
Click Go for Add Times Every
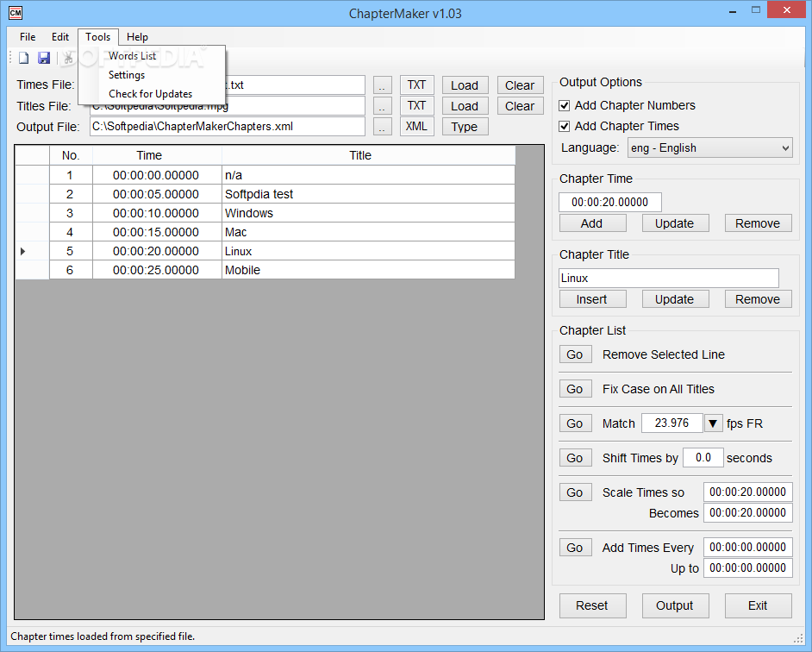pos(575,548)
